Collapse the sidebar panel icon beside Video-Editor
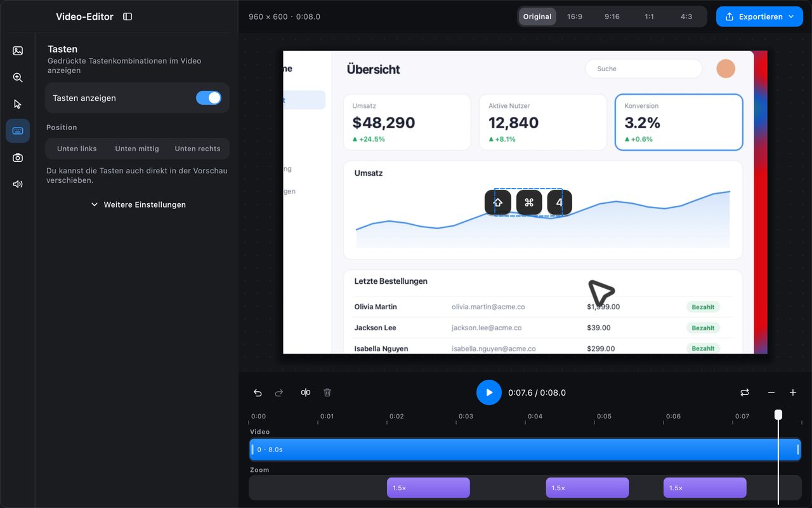The height and width of the screenshot is (508, 812). click(128, 17)
